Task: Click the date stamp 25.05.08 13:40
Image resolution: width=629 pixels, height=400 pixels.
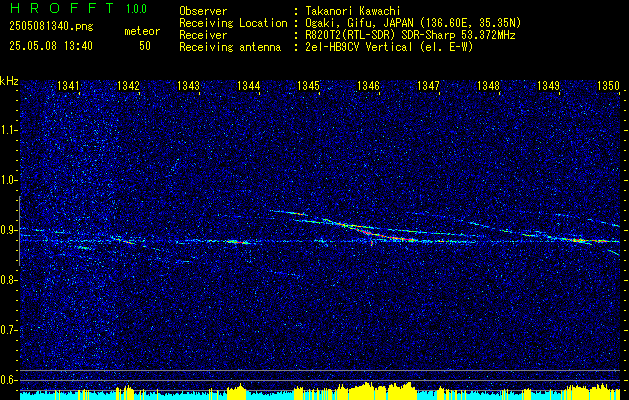Action: point(51,46)
